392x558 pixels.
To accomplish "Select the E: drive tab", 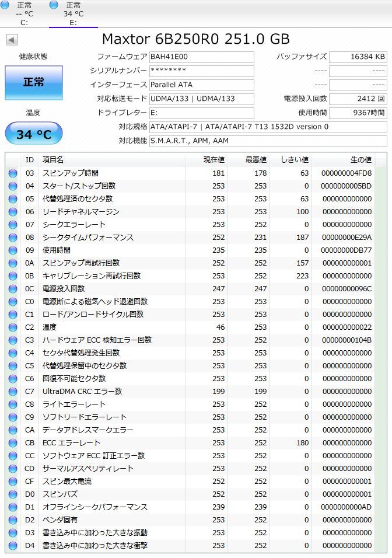I will click(x=73, y=13).
